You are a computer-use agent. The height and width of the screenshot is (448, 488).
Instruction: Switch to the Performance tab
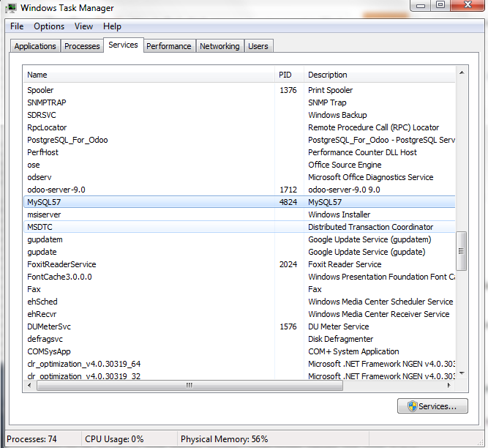tap(169, 46)
